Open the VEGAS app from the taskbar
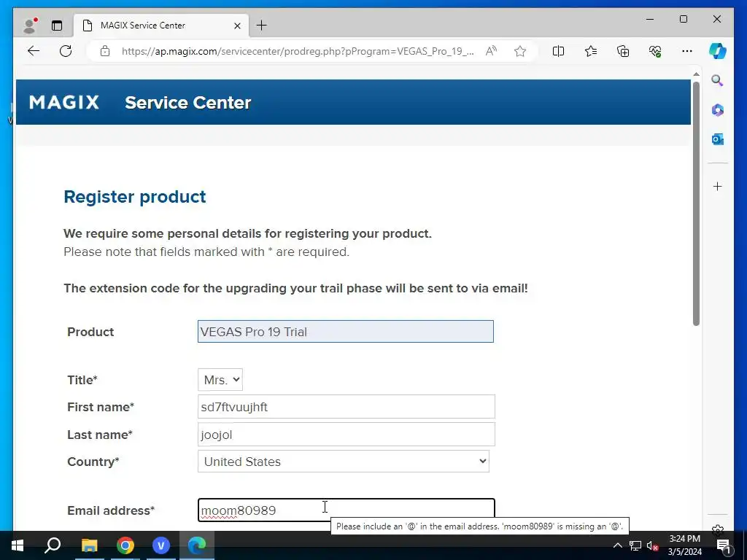 pos(161,545)
